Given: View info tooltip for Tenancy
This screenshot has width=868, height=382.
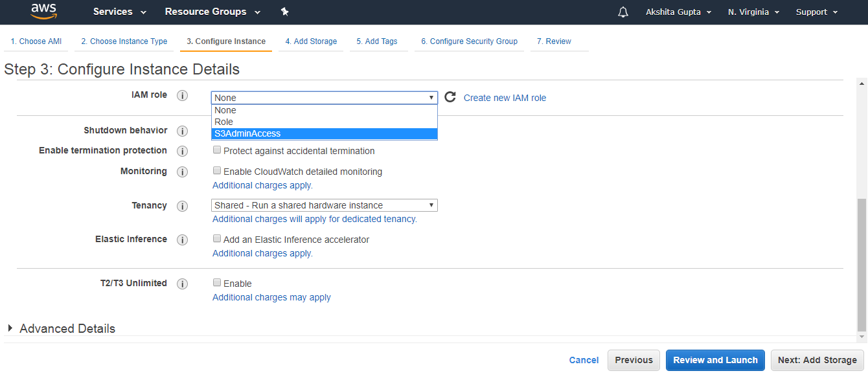Looking at the screenshot, I should tap(182, 206).
